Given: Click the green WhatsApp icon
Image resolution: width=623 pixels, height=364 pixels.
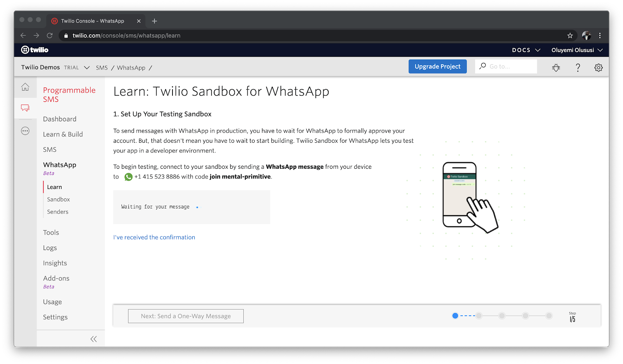Looking at the screenshot, I should point(128,177).
